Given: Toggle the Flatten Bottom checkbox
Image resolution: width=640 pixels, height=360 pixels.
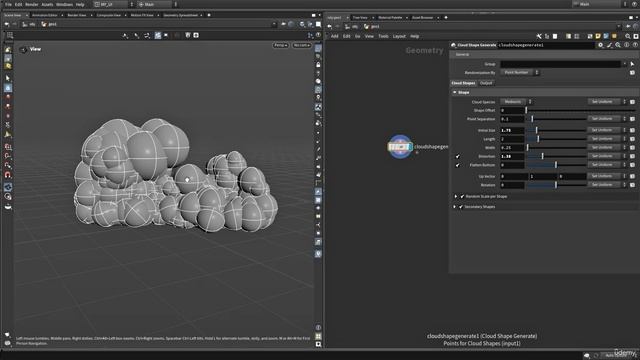Looking at the screenshot, I should (x=458, y=165).
